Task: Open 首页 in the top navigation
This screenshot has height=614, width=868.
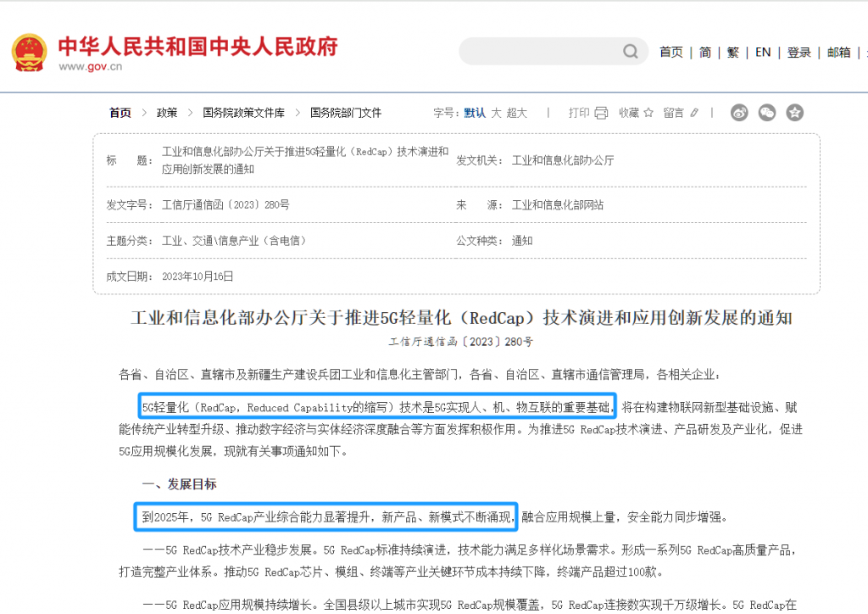Action: tap(671, 52)
